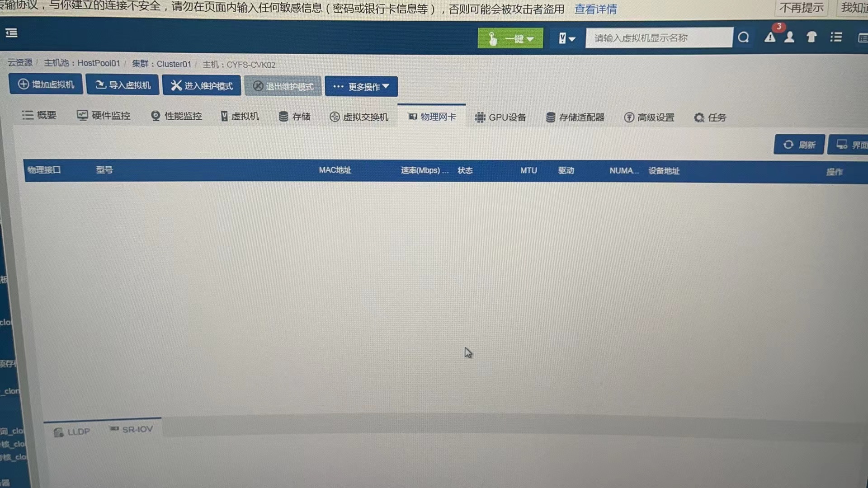This screenshot has height=488, width=868.
Task: Select the SR-IOV bottom tab
Action: point(132,429)
